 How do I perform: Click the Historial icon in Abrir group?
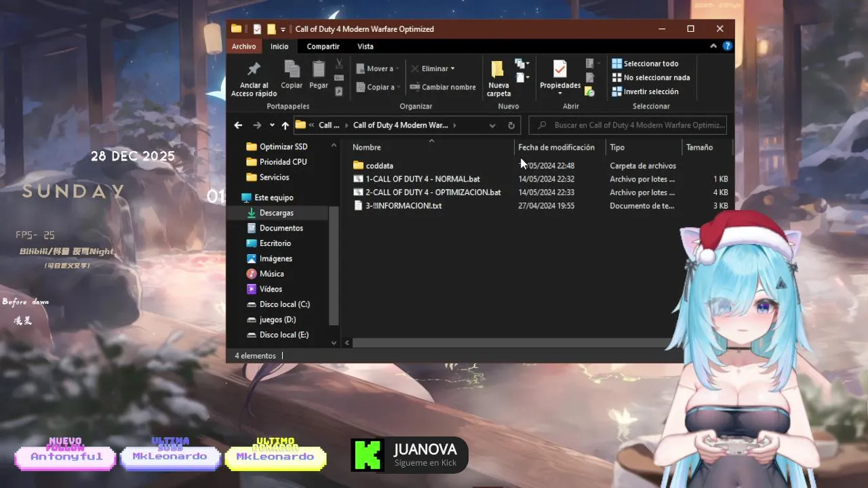pos(590,91)
